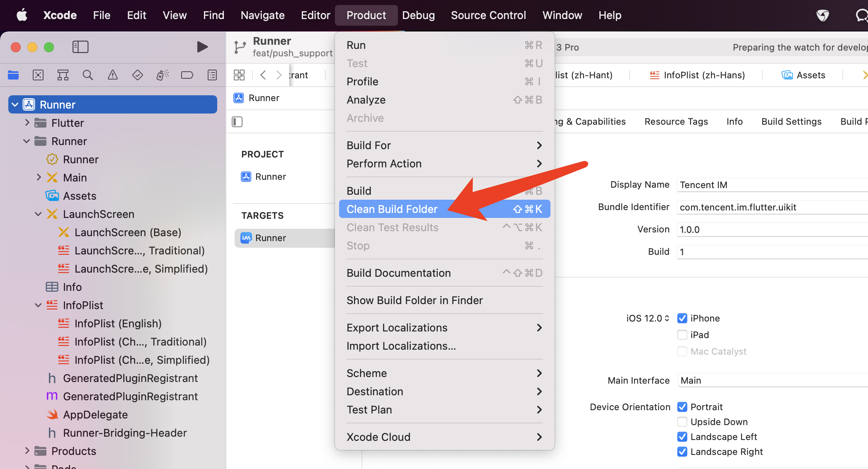Open the Test navigator diamond icon
The image size is (868, 469).
pos(137,75)
